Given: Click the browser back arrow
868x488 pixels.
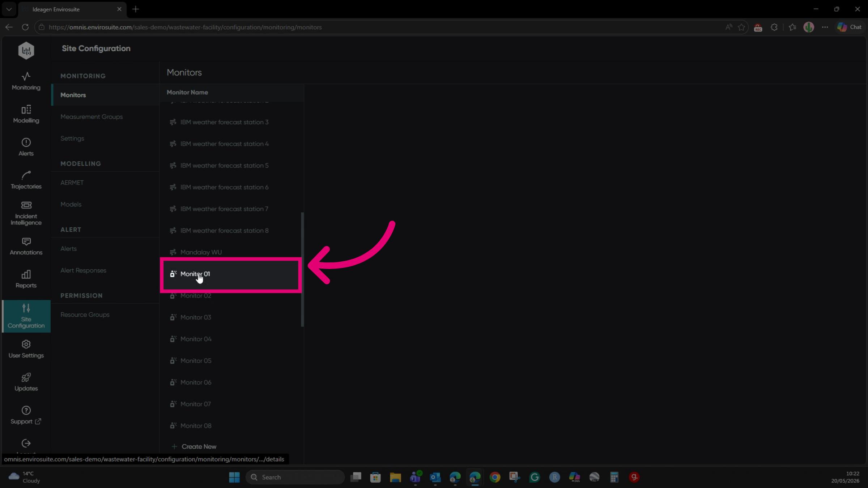Looking at the screenshot, I should coord(9,27).
